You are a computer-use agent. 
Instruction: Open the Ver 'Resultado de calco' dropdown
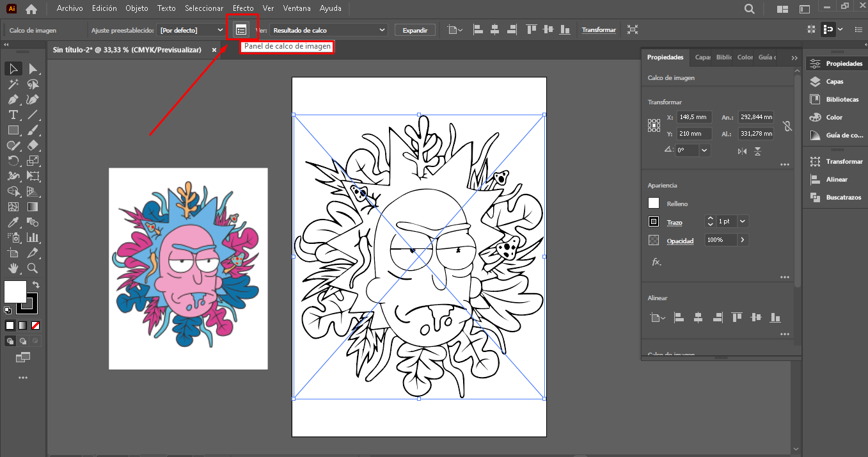(329, 30)
